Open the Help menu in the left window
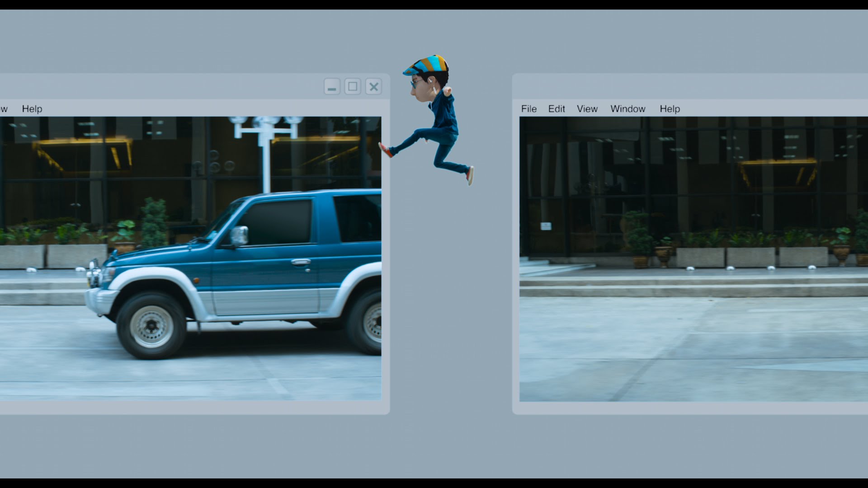Image resolution: width=868 pixels, height=488 pixels. coord(32,109)
